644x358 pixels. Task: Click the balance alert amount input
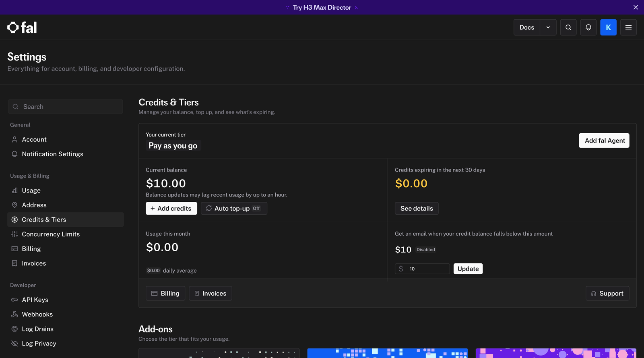coord(422,269)
